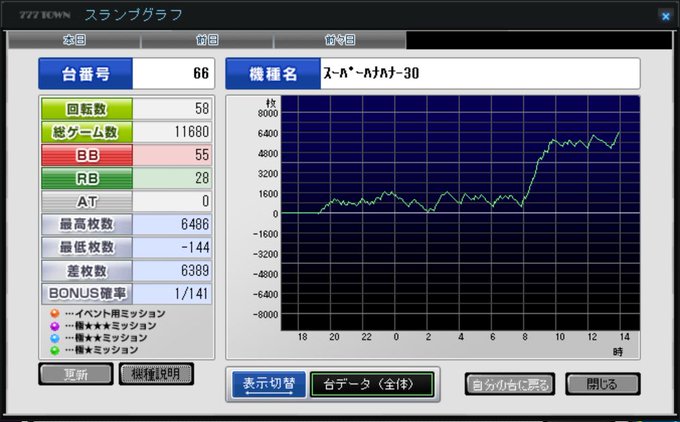Click the BONUS確率 label
The width and height of the screenshot is (680, 422).
(x=87, y=294)
